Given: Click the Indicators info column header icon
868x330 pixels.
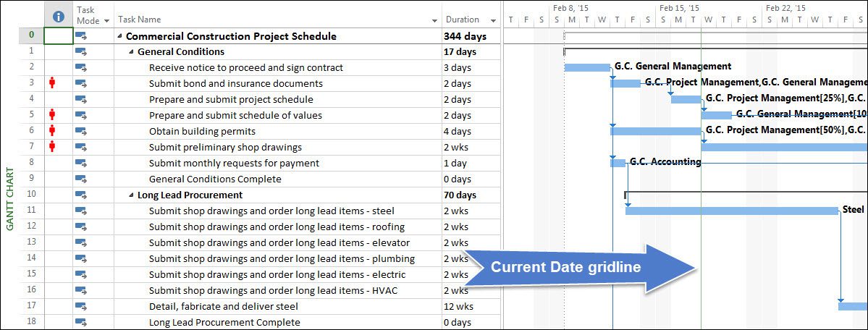Looking at the screenshot, I should click(x=59, y=17).
